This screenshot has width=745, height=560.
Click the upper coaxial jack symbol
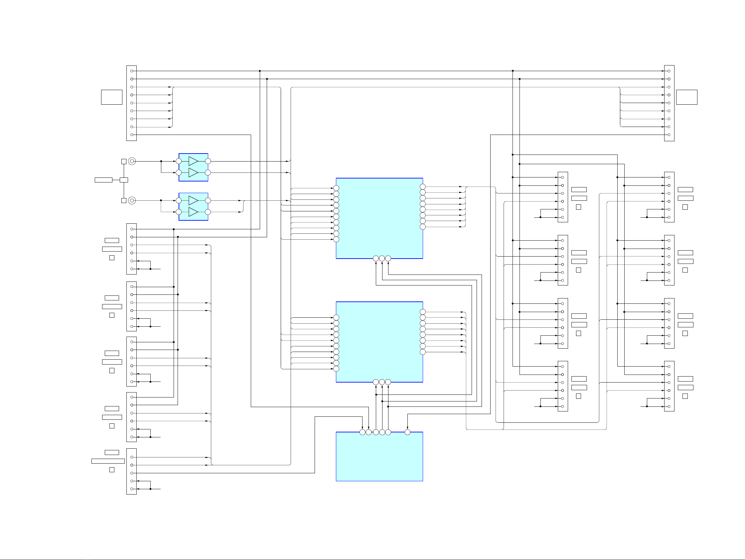(132, 161)
